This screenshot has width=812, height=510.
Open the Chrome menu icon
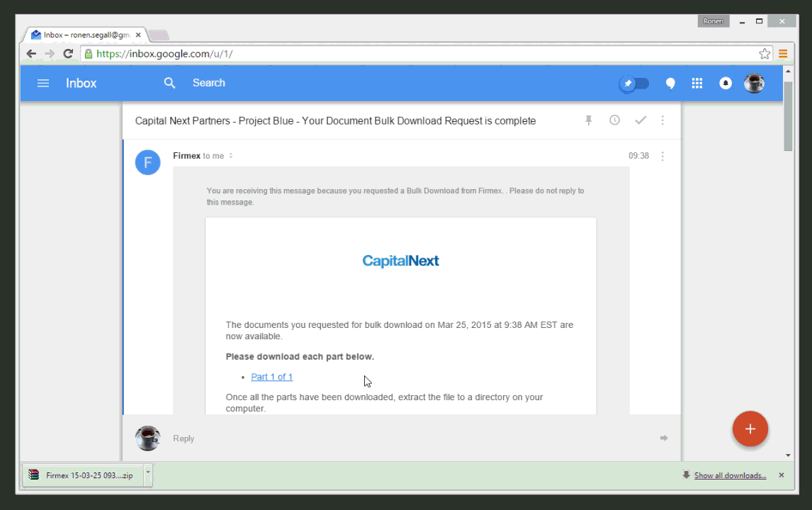coord(783,54)
